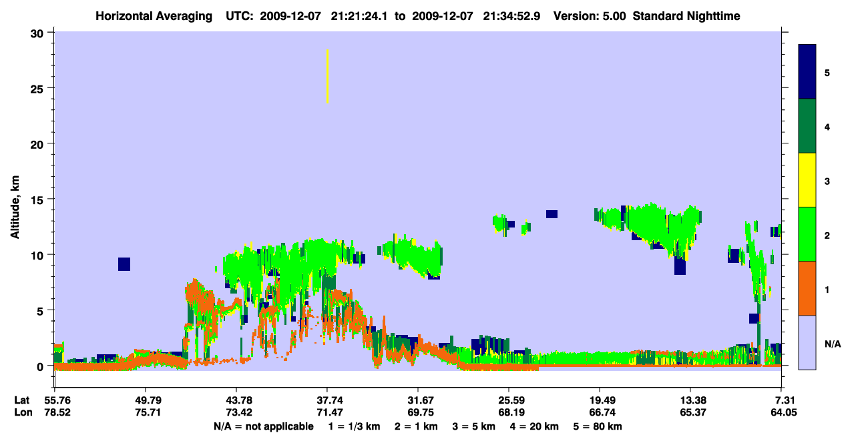Click the isolated dark blue square near 9 km altitude
The image size is (868, 445).
point(124,264)
